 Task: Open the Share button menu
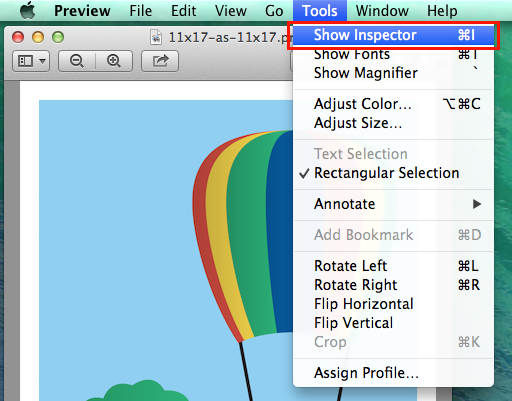point(160,61)
